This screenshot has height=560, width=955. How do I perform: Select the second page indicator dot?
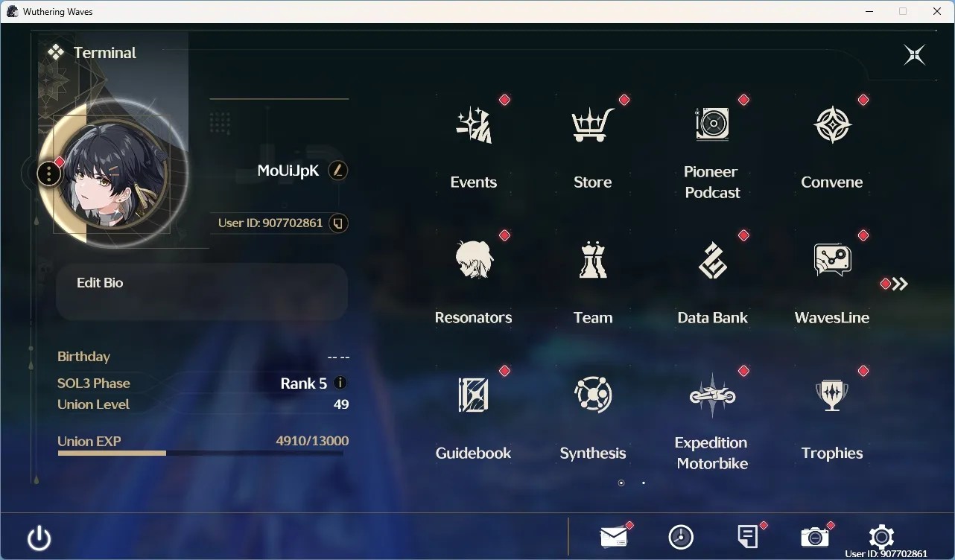[x=644, y=483]
